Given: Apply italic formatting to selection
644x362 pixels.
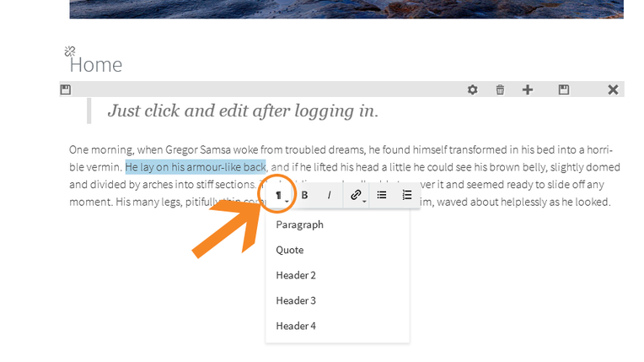Looking at the screenshot, I should [x=329, y=195].
